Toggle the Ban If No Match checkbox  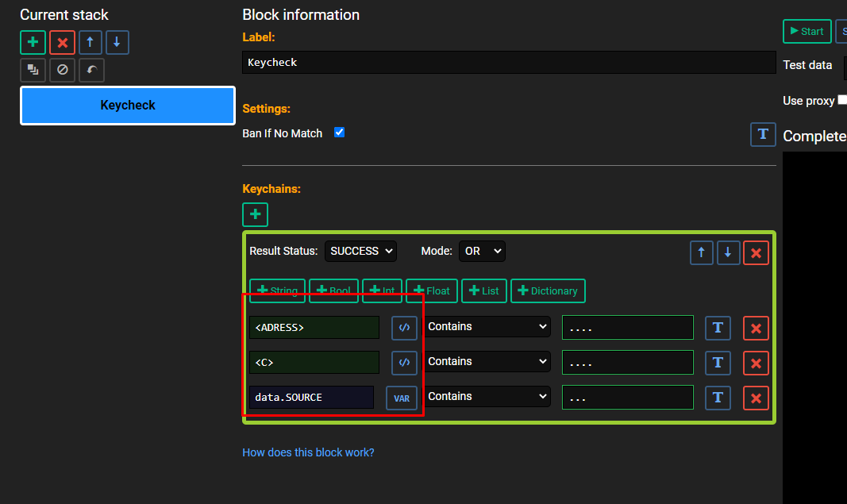[x=339, y=133]
